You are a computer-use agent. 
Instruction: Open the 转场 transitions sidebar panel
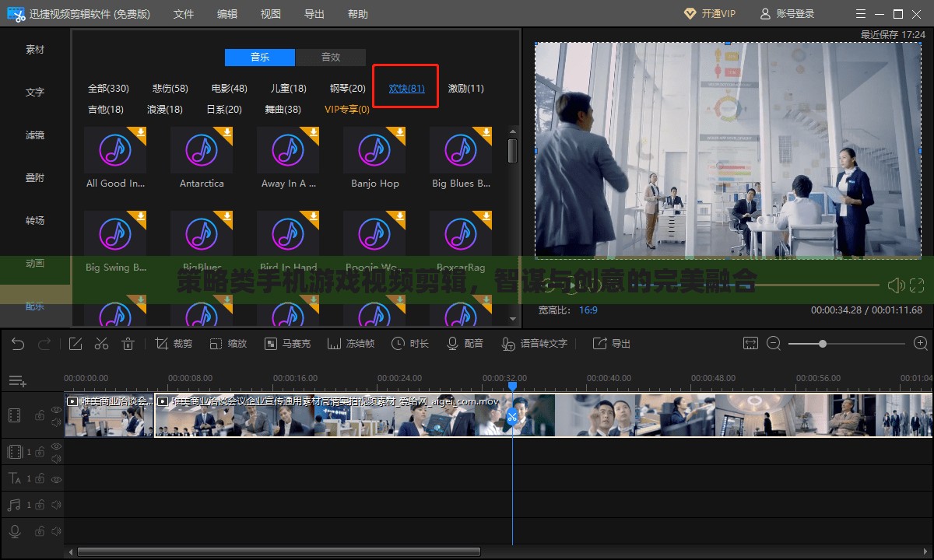(x=35, y=221)
